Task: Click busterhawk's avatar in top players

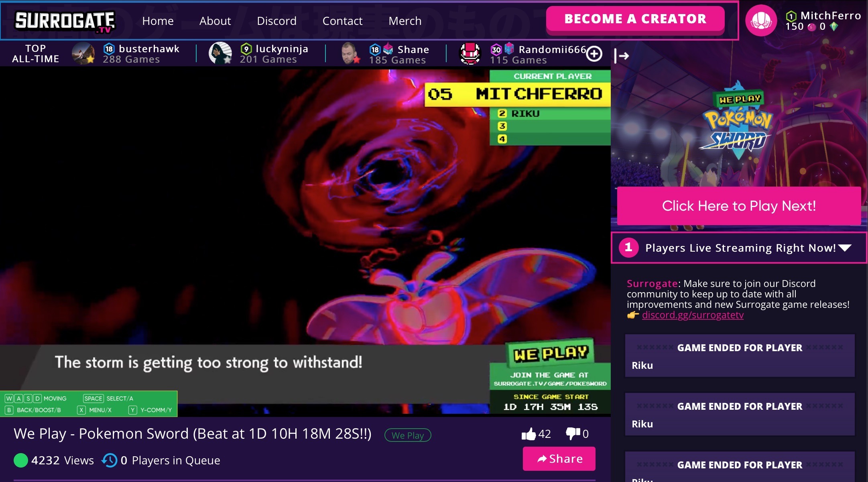Action: click(83, 53)
